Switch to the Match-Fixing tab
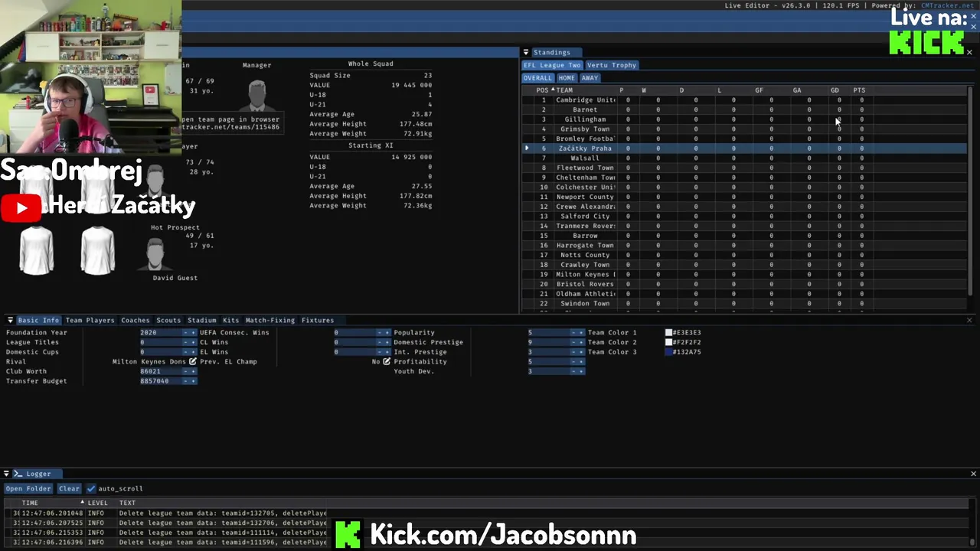The width and height of the screenshot is (980, 551). tap(270, 320)
